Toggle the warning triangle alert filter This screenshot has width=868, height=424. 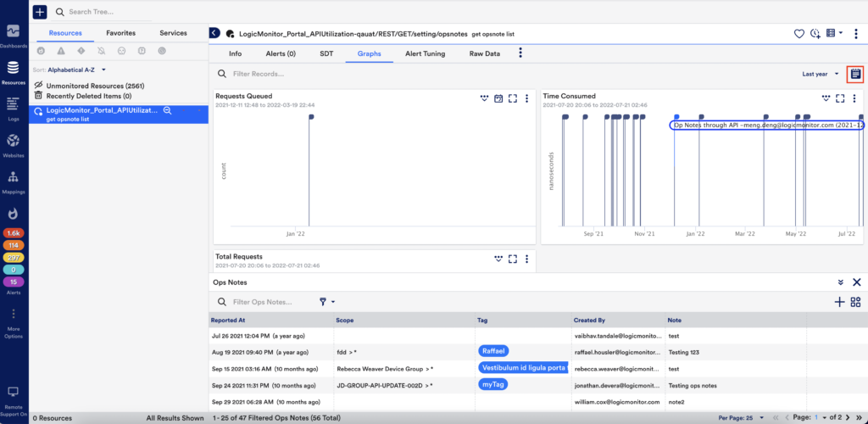tap(61, 50)
